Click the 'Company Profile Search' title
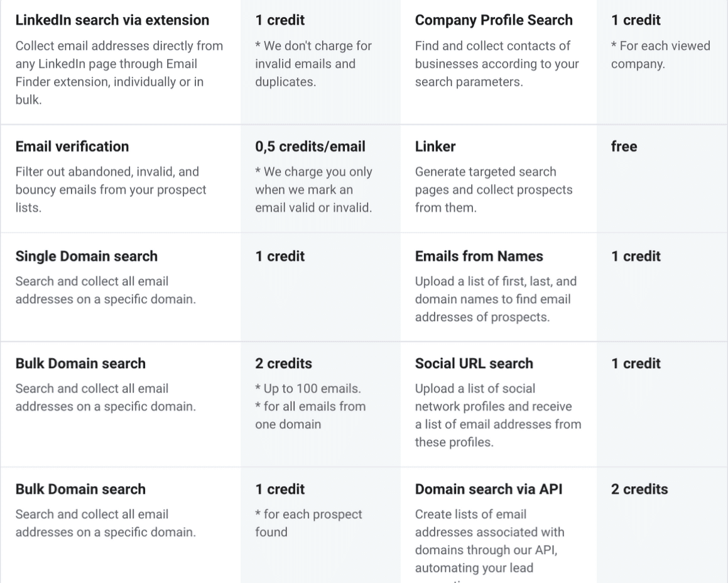The image size is (728, 583). (x=494, y=20)
